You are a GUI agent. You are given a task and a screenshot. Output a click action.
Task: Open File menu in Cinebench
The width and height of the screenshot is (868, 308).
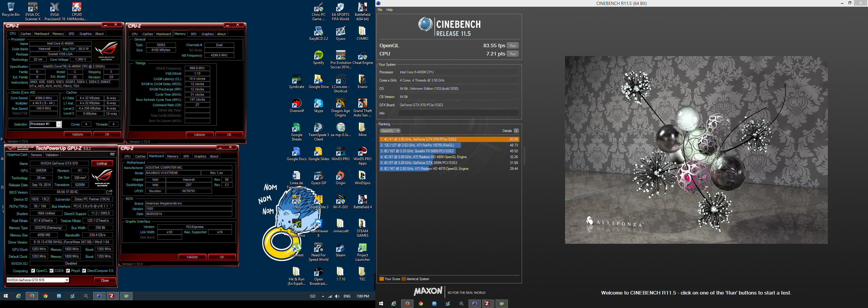click(380, 10)
